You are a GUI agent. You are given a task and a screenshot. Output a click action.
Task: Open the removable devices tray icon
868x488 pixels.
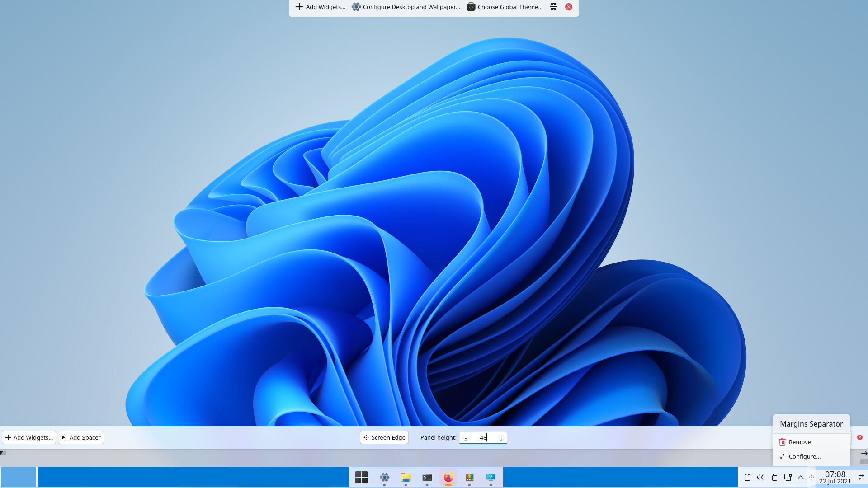[774, 477]
